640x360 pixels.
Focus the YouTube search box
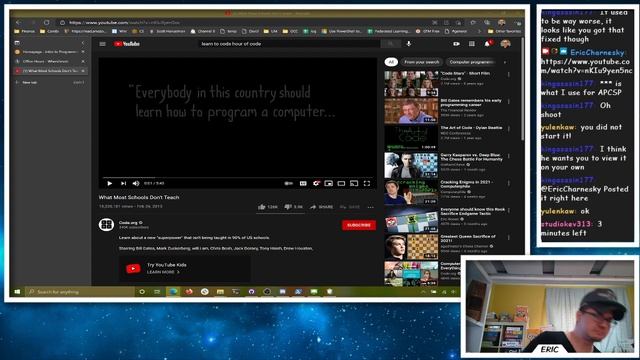point(289,44)
